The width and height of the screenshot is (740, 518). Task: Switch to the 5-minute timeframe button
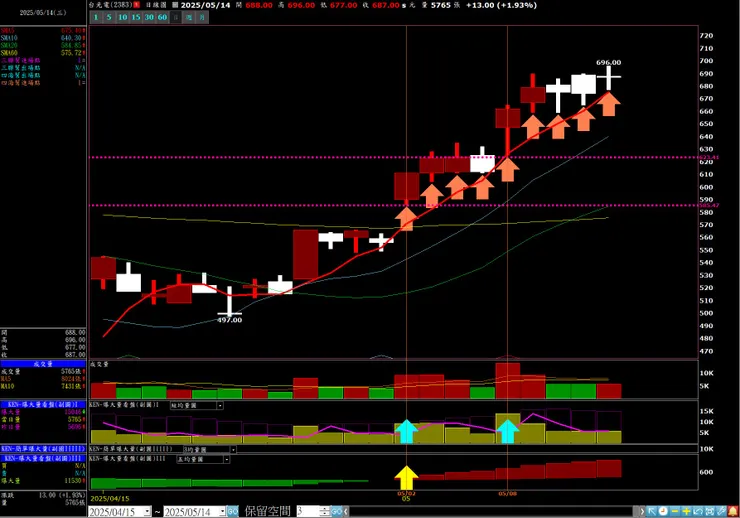tap(109, 17)
